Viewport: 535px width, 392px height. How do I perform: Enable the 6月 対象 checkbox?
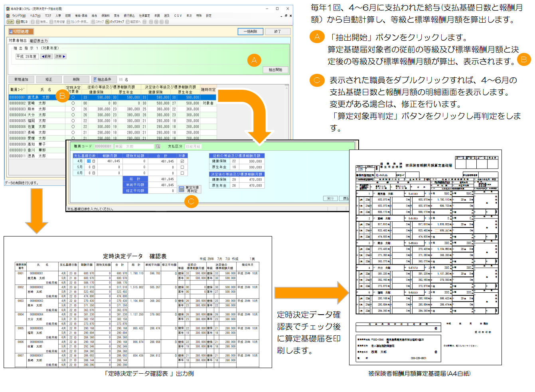[182, 173]
